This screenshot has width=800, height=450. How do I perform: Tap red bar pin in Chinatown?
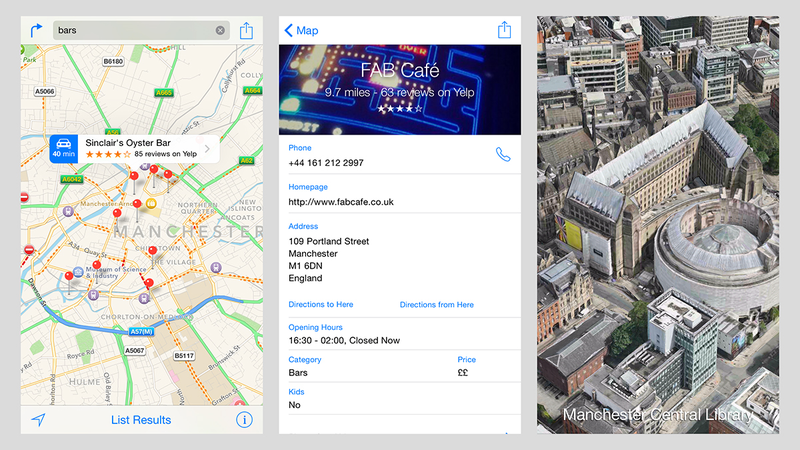pos(153,250)
